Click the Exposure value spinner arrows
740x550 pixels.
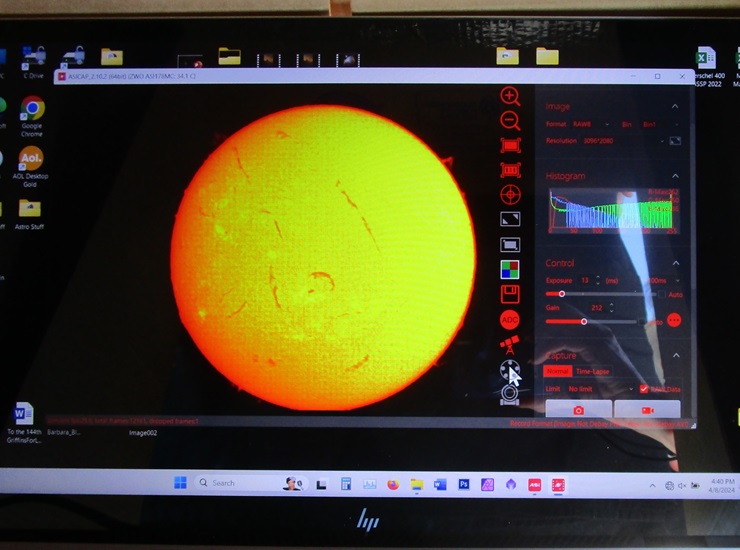click(598, 280)
